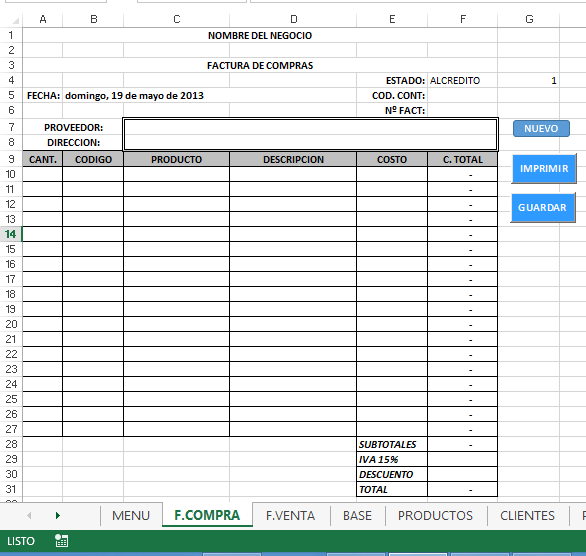Image resolution: width=586 pixels, height=556 pixels.
Task: Select row 9 header
Action: [11, 160]
